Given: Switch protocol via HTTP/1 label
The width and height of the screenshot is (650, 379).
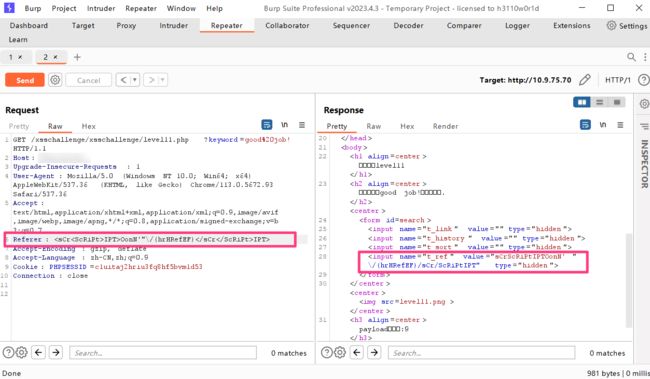Looking at the screenshot, I should pyautogui.click(x=618, y=80).
